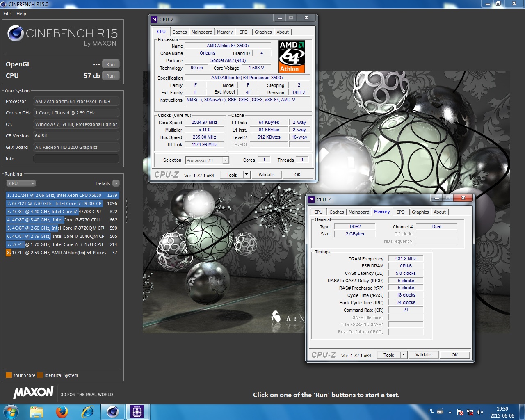525x420 pixels.
Task: Click Tools button in top CPU-Z window
Action: point(231,175)
